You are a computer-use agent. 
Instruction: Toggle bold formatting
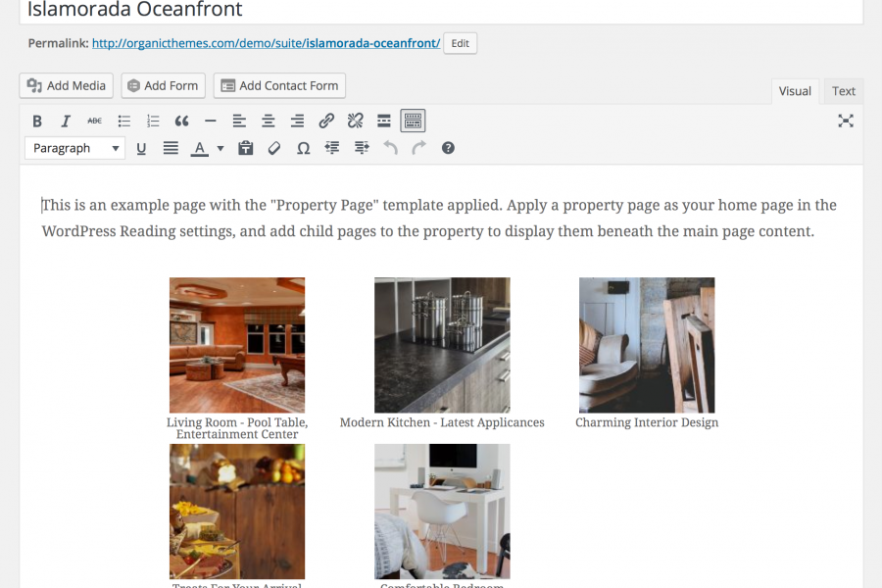(37, 121)
